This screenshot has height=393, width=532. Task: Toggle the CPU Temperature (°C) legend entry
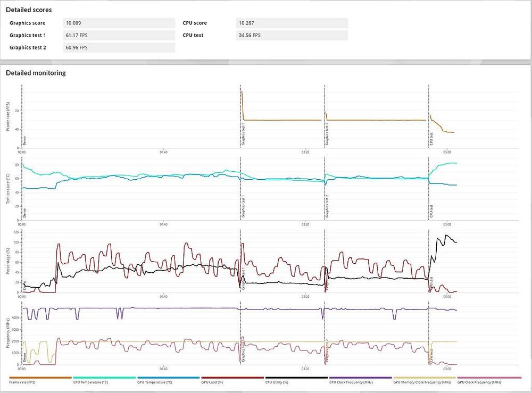pyautogui.click(x=104, y=380)
